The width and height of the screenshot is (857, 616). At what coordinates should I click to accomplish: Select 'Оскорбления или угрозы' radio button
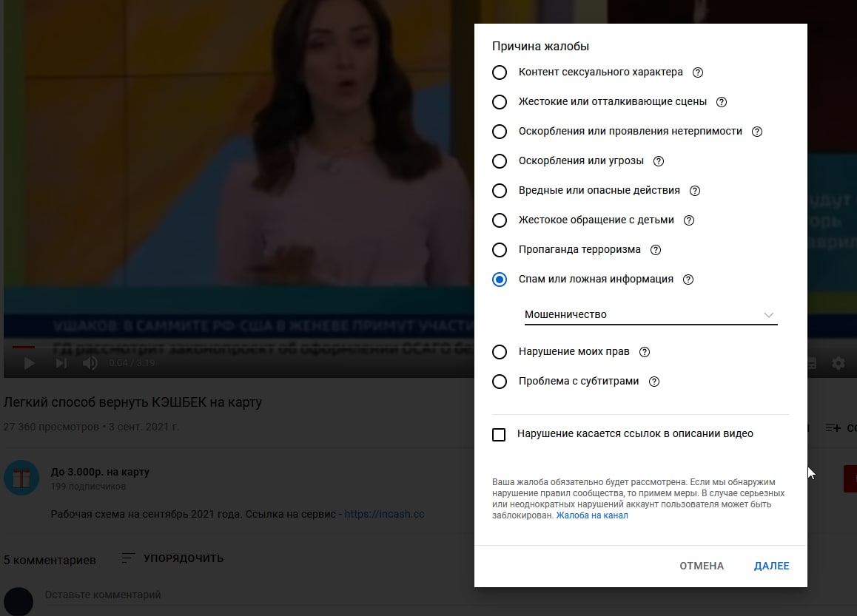tap(500, 160)
